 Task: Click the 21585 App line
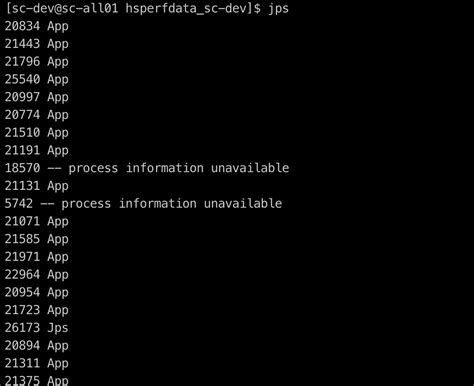(37, 239)
